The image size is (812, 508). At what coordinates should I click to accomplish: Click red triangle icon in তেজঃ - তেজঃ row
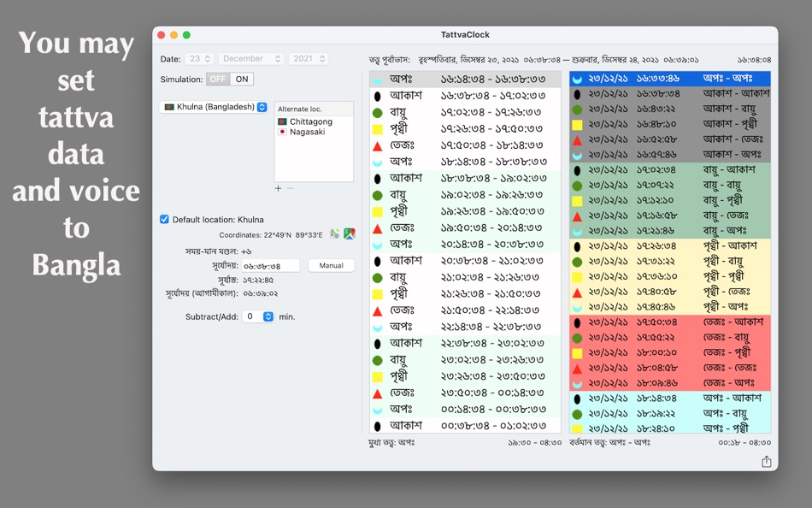click(x=577, y=369)
